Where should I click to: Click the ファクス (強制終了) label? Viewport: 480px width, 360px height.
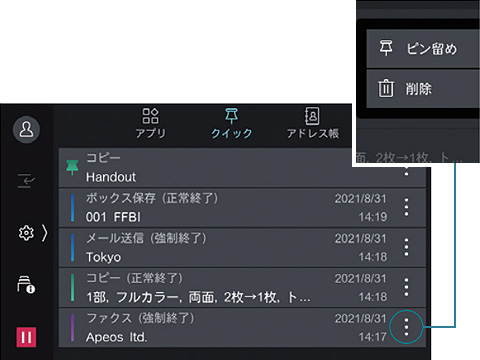140,318
